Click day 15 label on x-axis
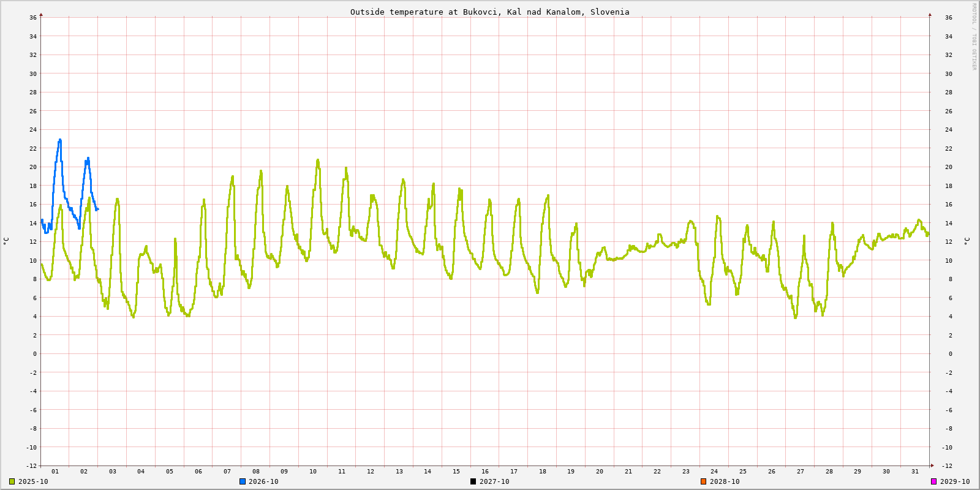The width and height of the screenshot is (980, 490). [456, 472]
